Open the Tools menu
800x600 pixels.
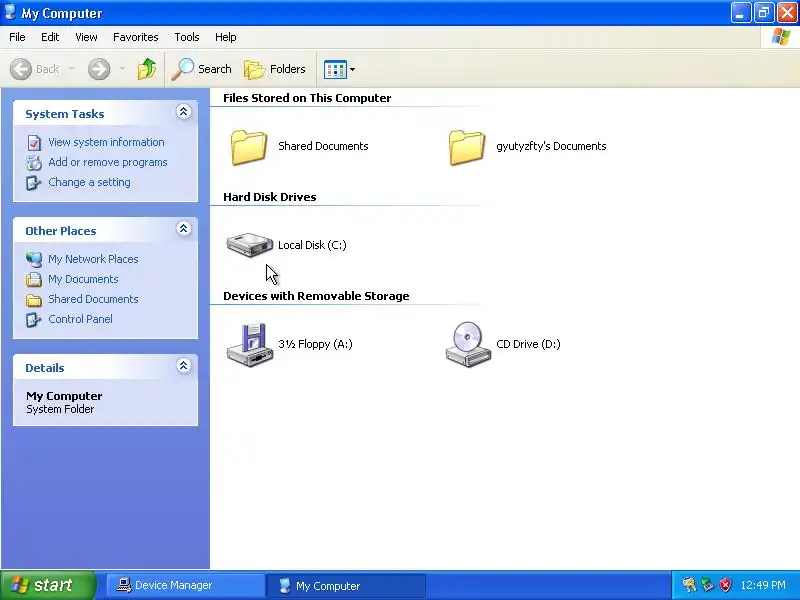pos(187,37)
